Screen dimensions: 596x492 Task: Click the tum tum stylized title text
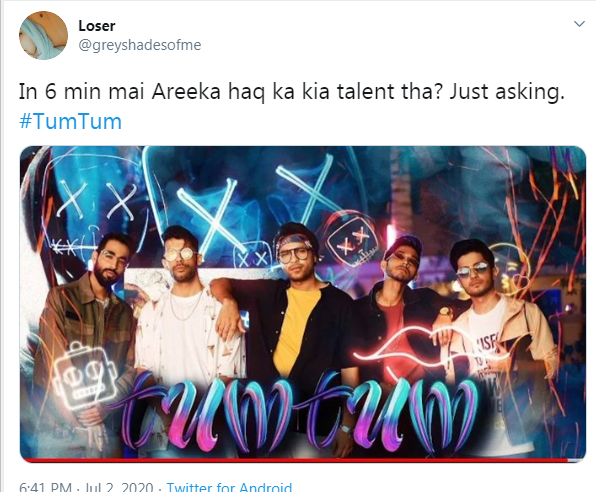click(x=298, y=411)
